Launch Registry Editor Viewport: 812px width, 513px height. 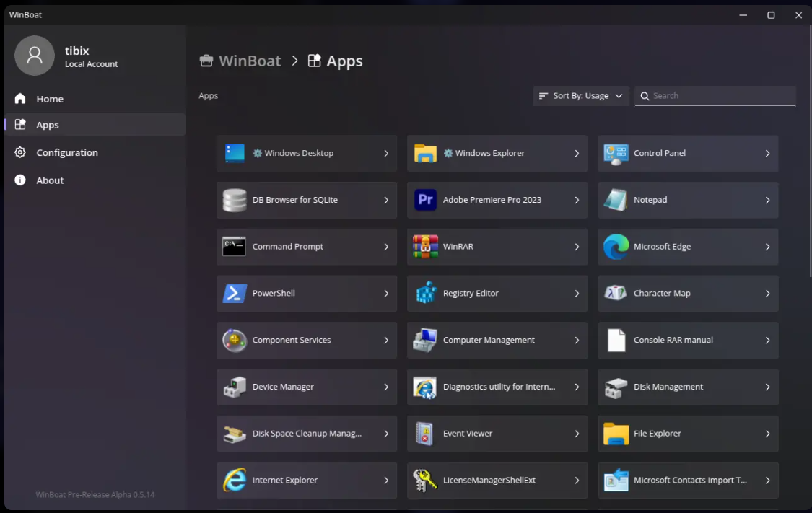click(x=497, y=294)
